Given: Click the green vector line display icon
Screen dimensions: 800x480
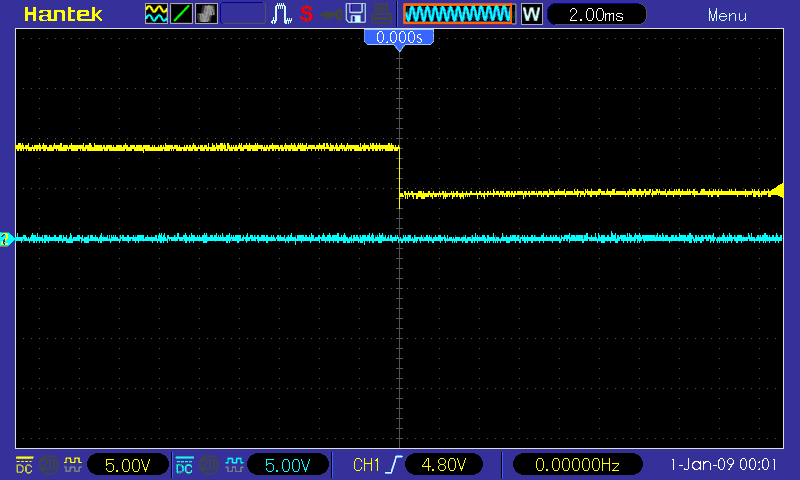Looking at the screenshot, I should click(181, 14).
